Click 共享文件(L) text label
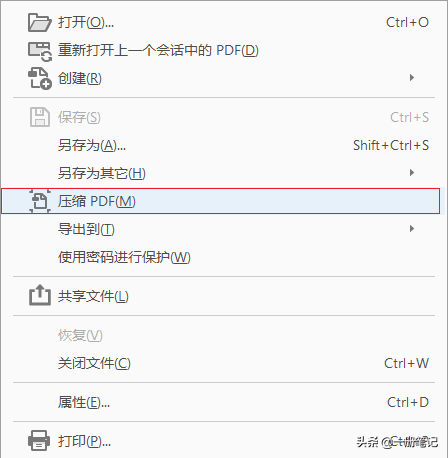 point(93,296)
